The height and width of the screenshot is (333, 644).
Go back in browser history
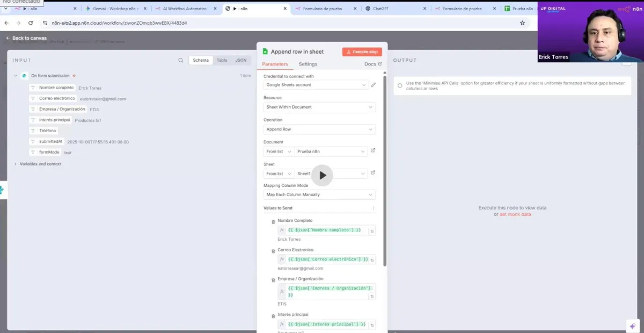point(7,23)
